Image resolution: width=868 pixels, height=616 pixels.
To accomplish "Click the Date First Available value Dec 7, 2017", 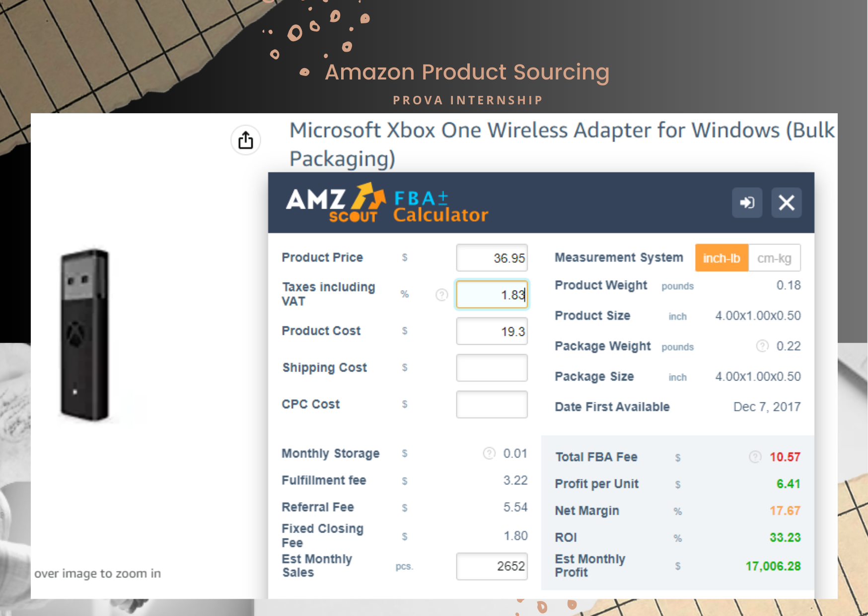I will coord(767,407).
